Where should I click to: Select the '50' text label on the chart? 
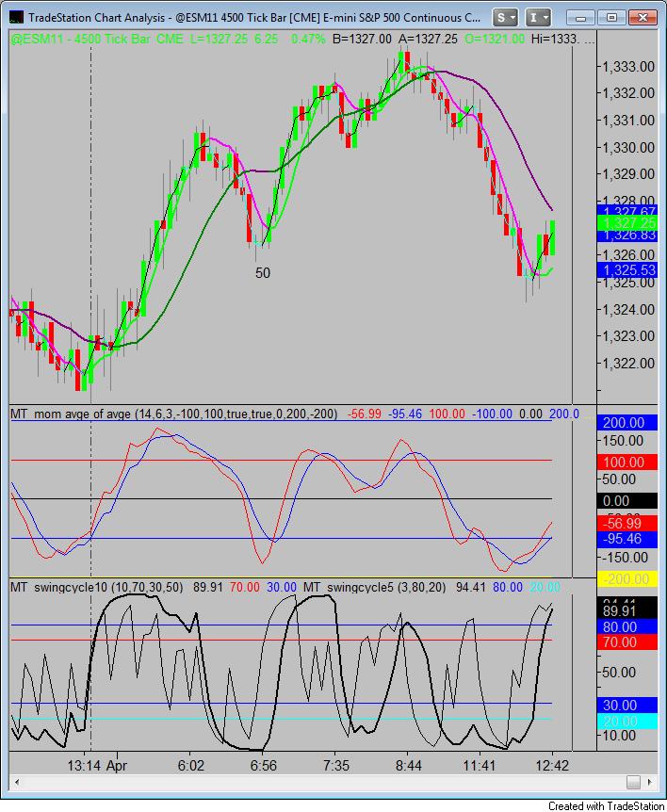[x=263, y=273]
